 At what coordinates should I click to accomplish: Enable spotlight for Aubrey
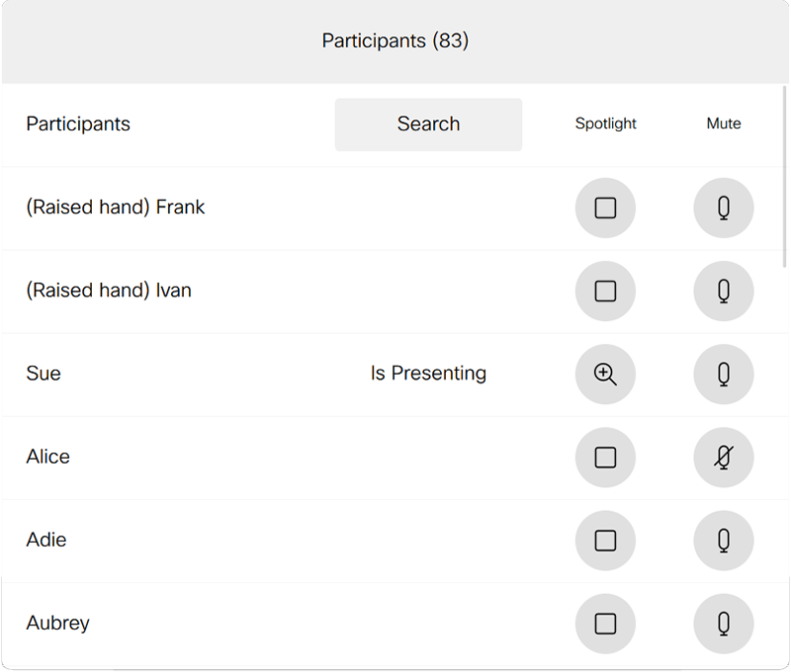tap(605, 623)
